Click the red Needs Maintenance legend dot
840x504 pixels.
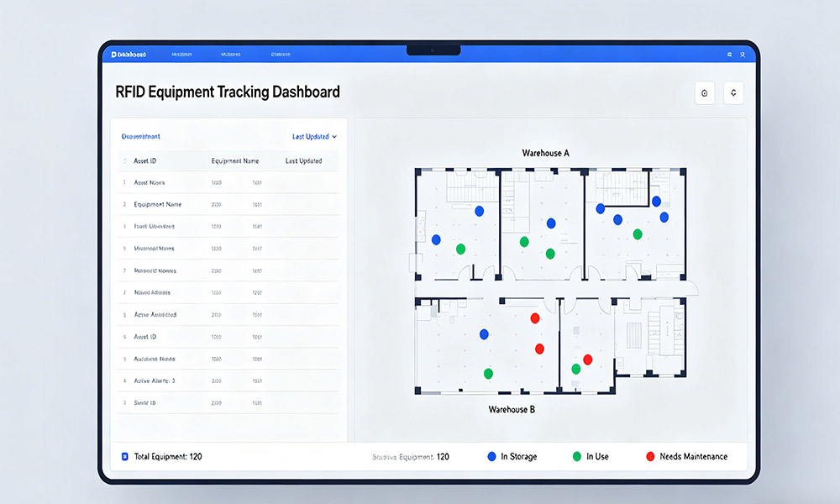point(649,456)
